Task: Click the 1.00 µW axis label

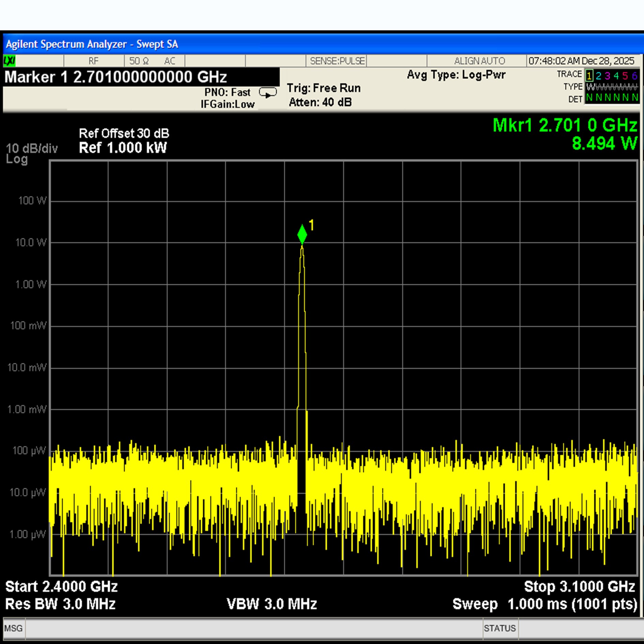Action: 28,534
